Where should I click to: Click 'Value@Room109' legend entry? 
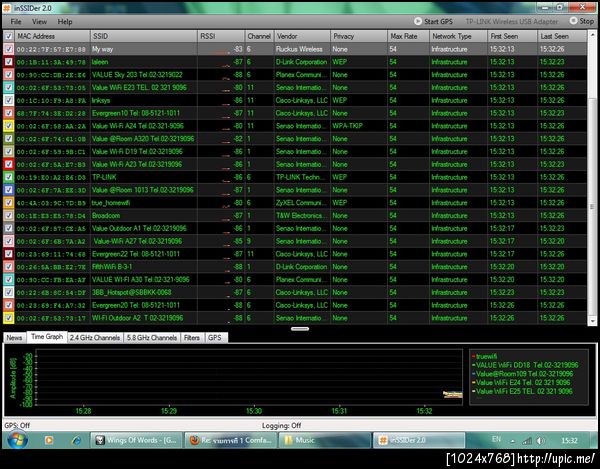[x=523, y=374]
